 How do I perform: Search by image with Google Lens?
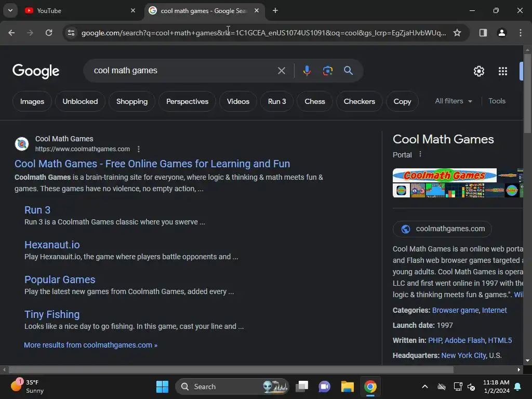[x=327, y=71]
